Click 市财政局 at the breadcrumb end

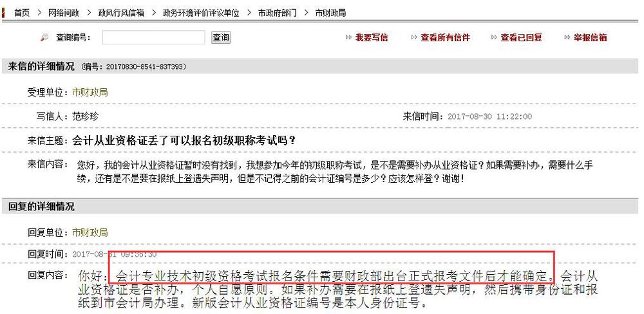pyautogui.click(x=330, y=13)
